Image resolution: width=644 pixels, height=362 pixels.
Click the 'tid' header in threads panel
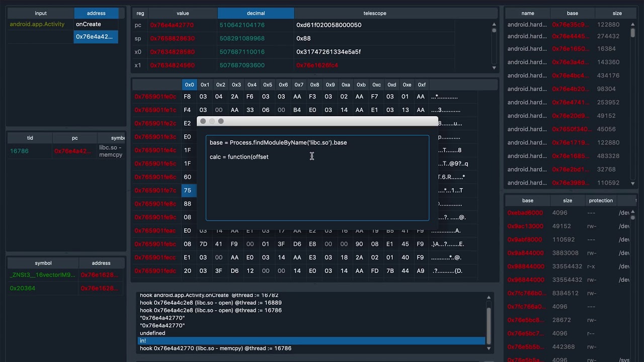pos(30,138)
